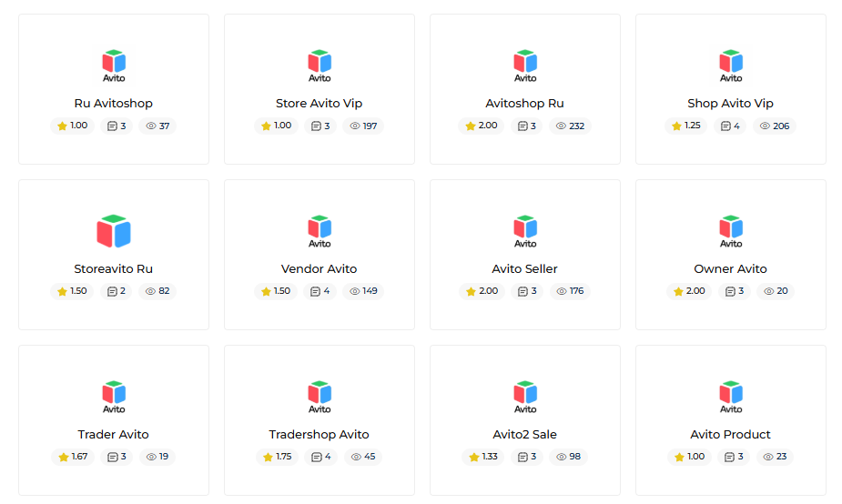Click the 98 views badge on Avito2 Sale

tap(569, 457)
